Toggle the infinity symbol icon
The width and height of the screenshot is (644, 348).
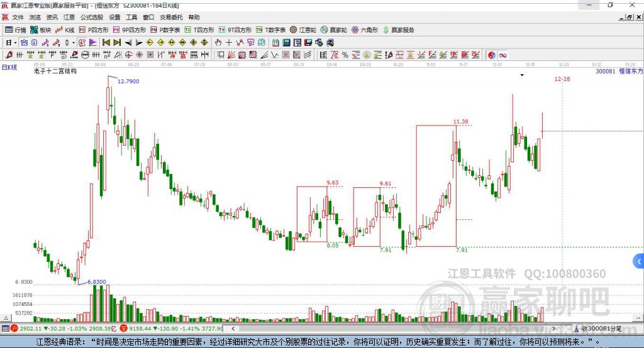point(502,55)
